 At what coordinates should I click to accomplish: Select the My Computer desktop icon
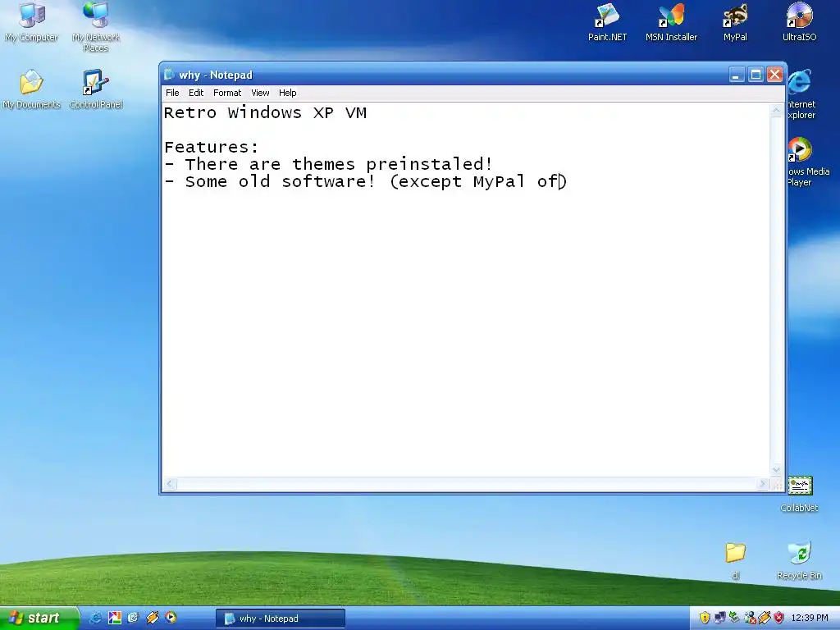click(x=32, y=21)
